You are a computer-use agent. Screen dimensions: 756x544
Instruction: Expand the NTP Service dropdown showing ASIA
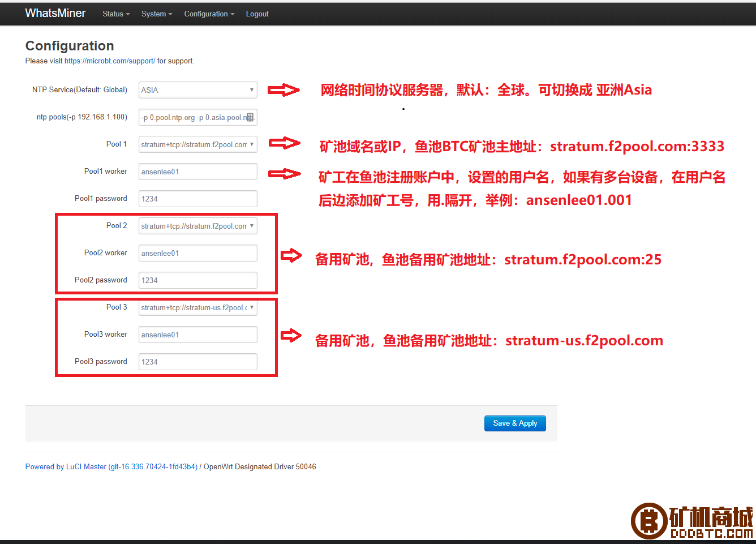click(x=198, y=90)
